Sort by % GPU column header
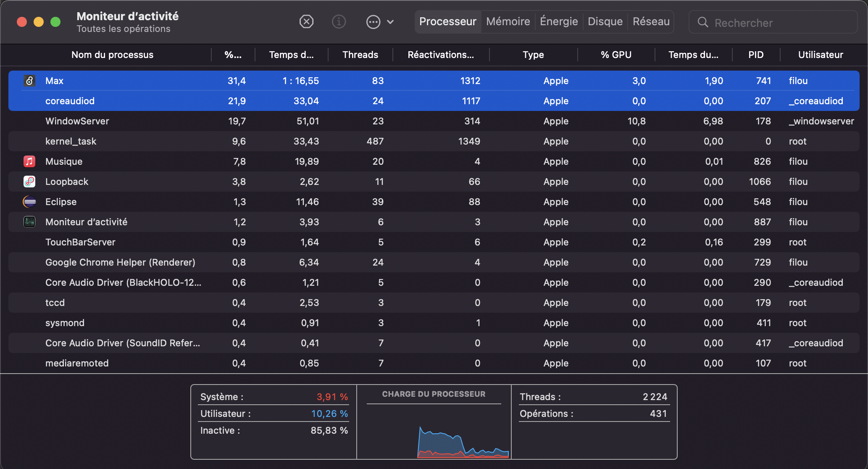The height and width of the screenshot is (469, 868). point(616,55)
